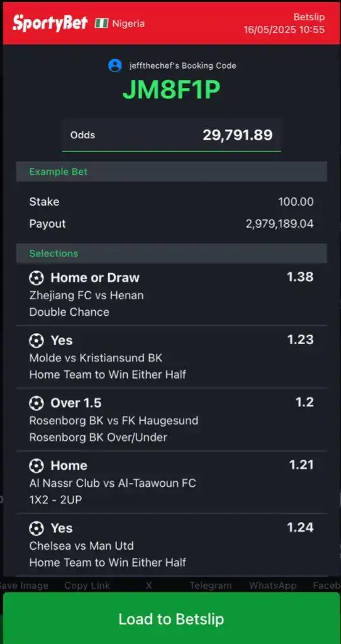Screen dimensions: 341x644
Task: Tap soccer ball icon on Chelsea selection
Action: click(x=36, y=528)
